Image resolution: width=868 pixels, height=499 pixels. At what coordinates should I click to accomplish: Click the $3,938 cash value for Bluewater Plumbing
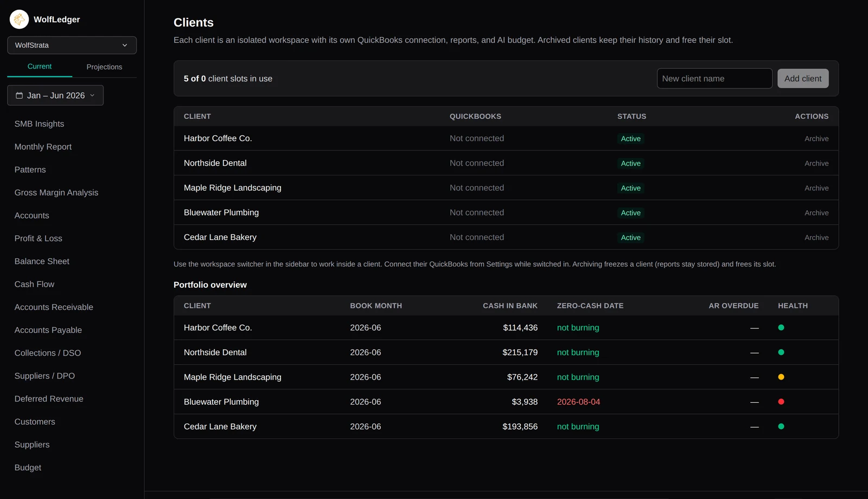(525, 402)
